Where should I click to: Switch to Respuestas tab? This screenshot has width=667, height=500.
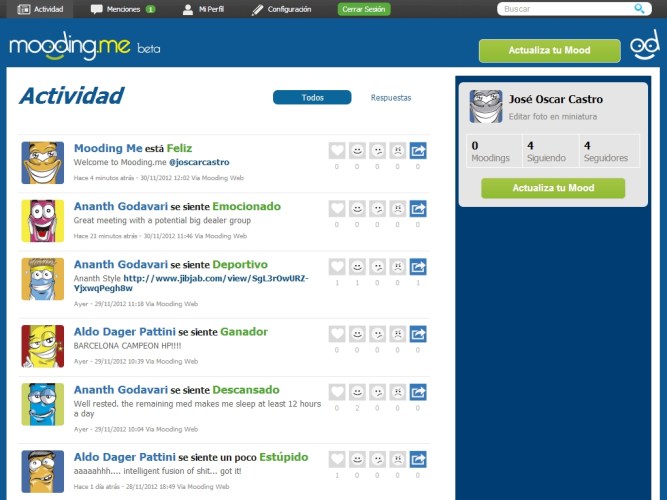pyautogui.click(x=391, y=97)
